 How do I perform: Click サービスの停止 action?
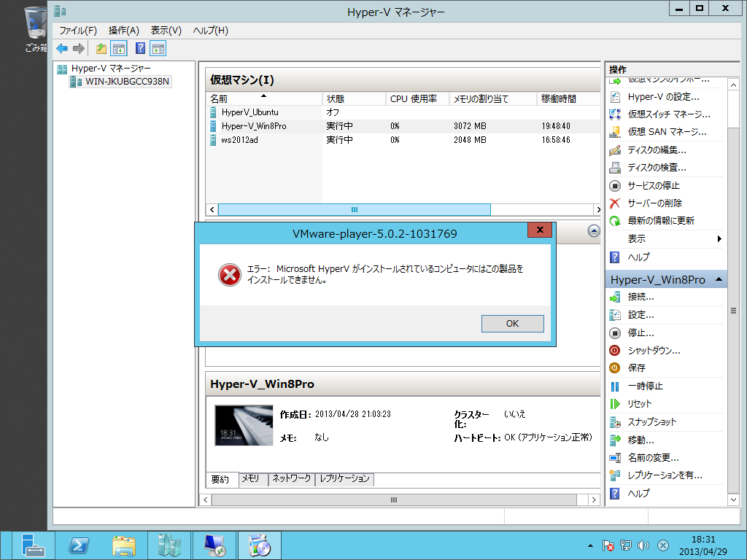(x=653, y=186)
